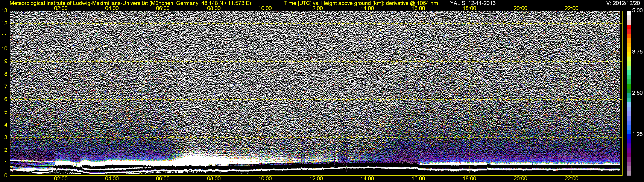Pick the 12 km height axis label

tap(5, 23)
